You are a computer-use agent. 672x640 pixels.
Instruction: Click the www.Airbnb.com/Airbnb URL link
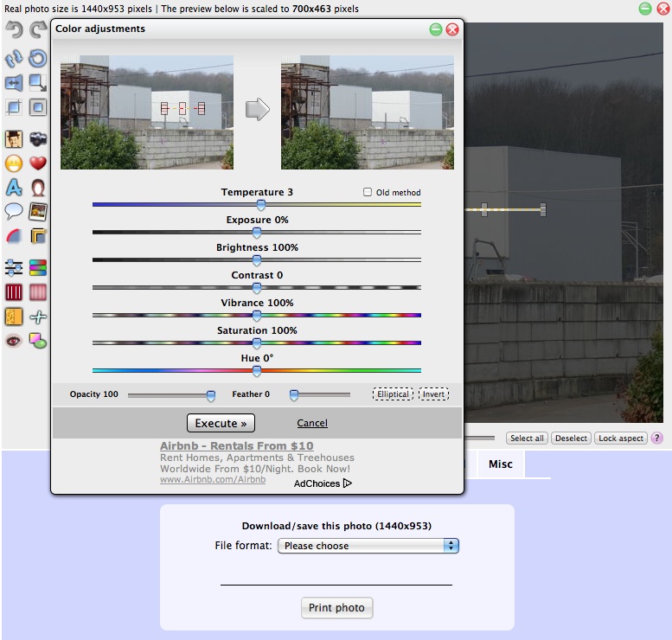coord(213,480)
